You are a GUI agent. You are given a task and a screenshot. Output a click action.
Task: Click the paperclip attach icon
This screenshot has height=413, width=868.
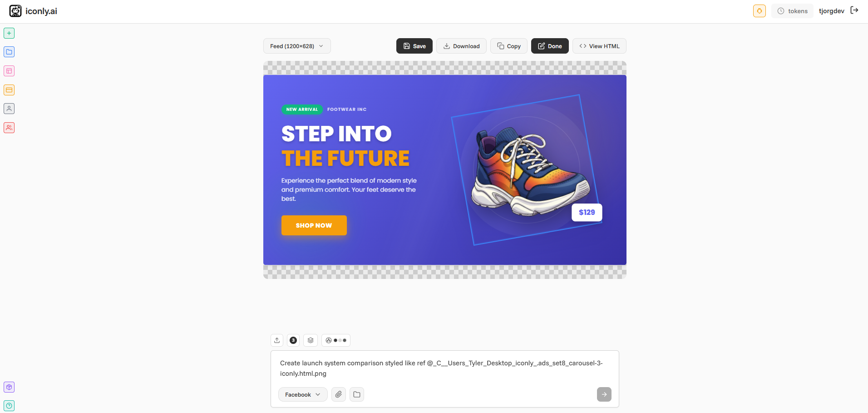[339, 394]
